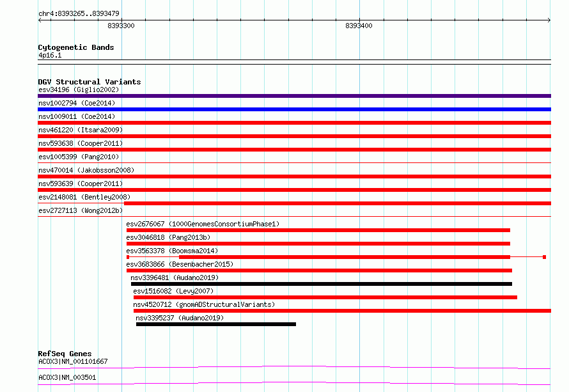Select the black nsv3396481 variant bar
Viewport: 569px width, 392px height.
[x=322, y=284]
